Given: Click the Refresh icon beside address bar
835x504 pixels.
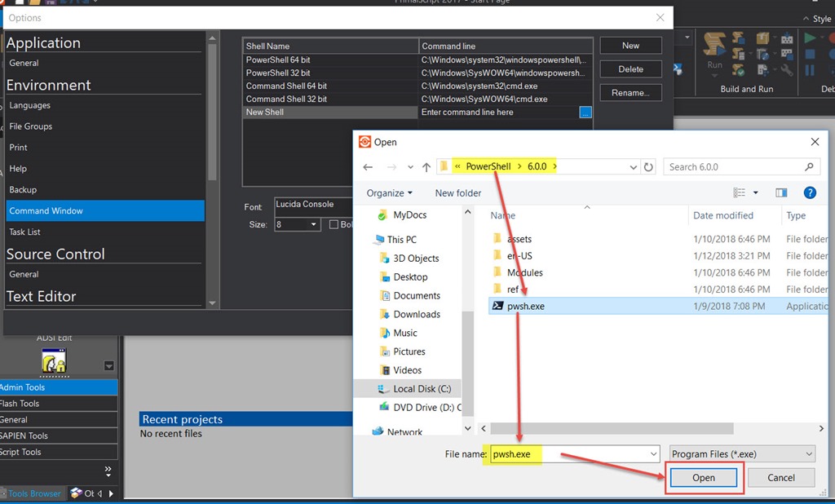Looking at the screenshot, I should click(x=648, y=166).
